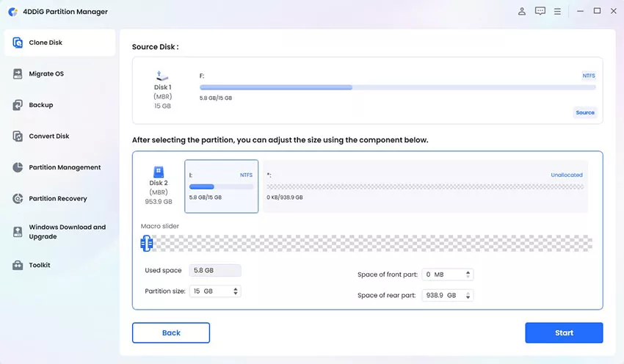Open the Partition size unit spinner

click(x=235, y=291)
